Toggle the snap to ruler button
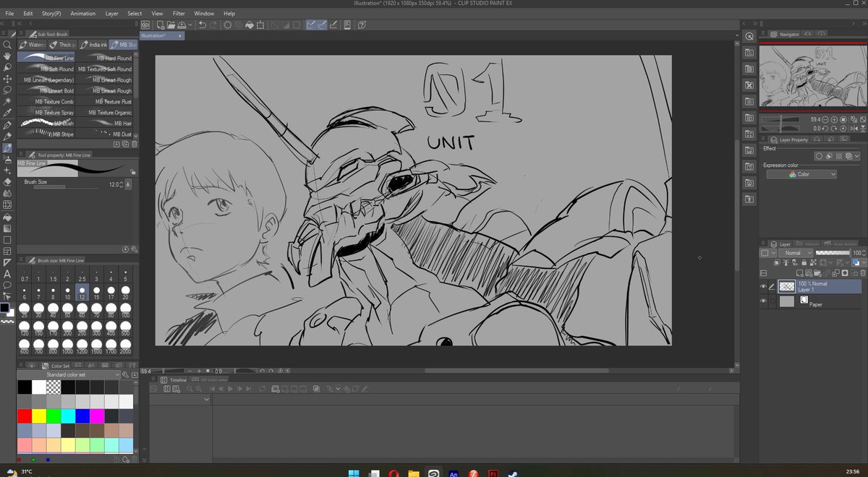This screenshot has height=477, width=868. (311, 24)
